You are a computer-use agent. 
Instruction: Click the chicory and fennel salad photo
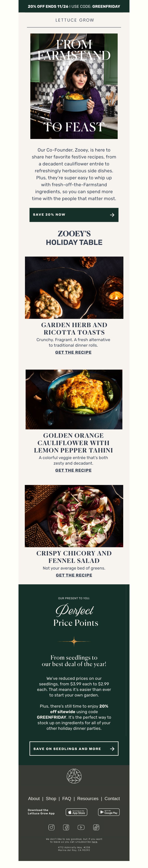click(x=74, y=516)
